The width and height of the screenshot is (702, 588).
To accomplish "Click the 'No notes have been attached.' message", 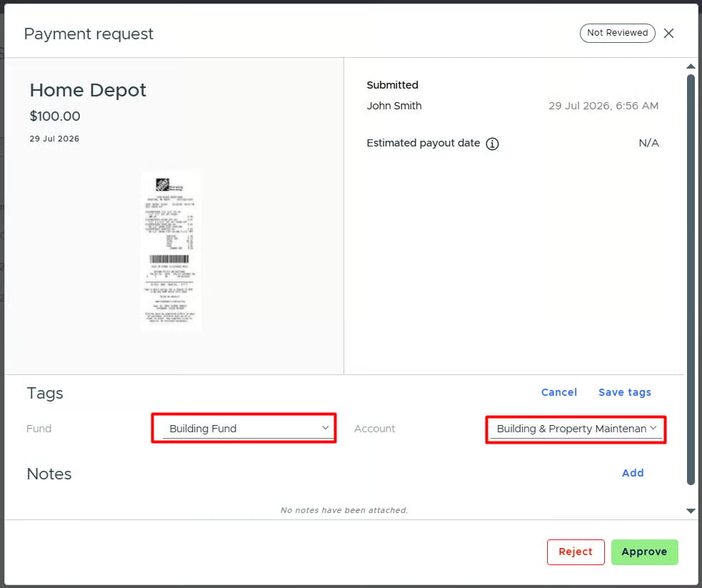I will [x=344, y=510].
